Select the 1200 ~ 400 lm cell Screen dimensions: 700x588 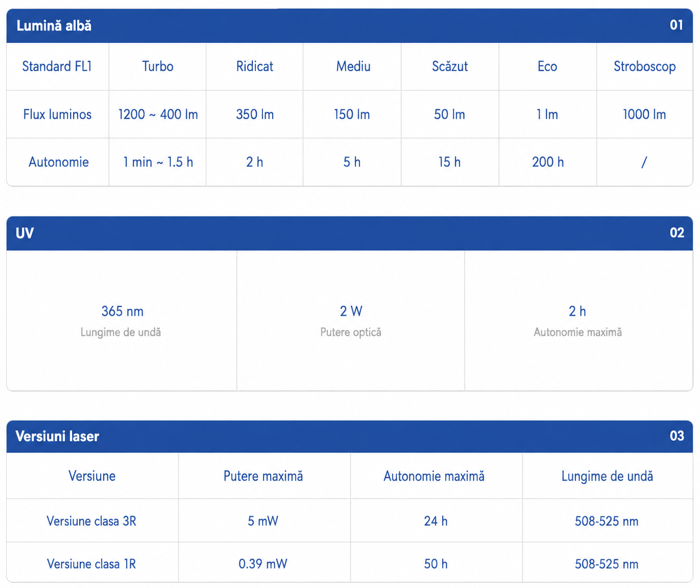(158, 115)
